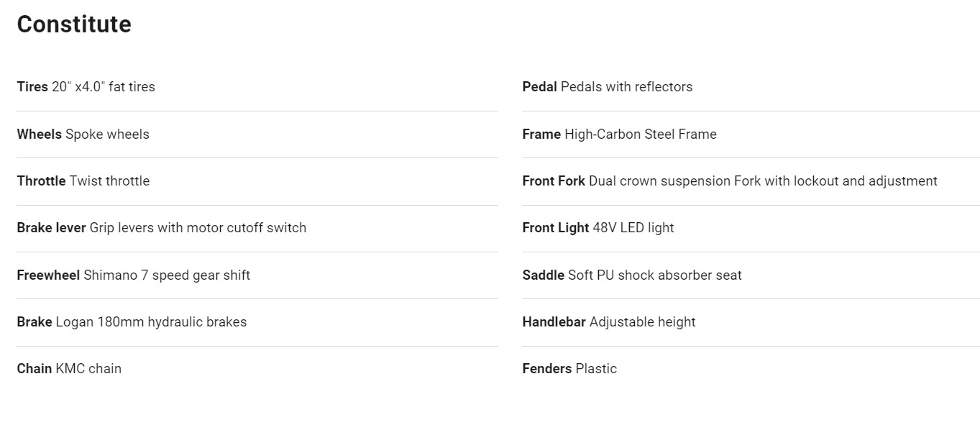
Task: Click the bold Saddle label
Action: tap(543, 275)
